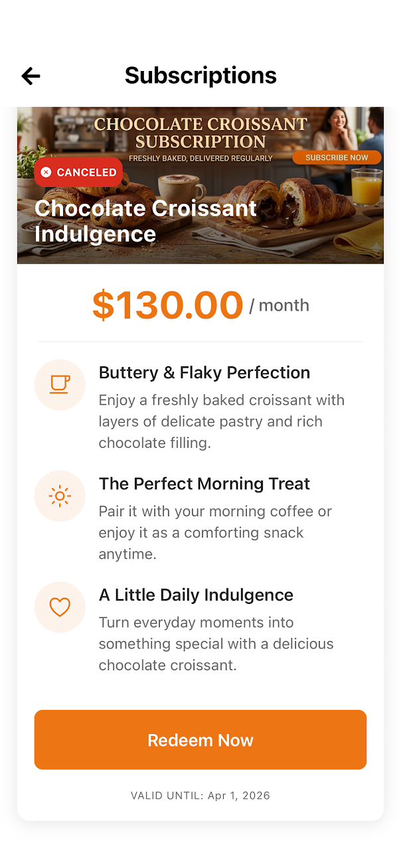Select the Chocolate Croissant Indulgence title

click(145, 221)
